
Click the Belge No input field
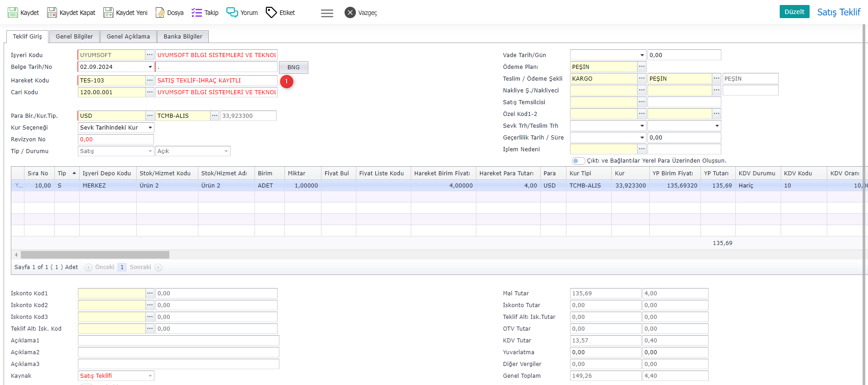(216, 67)
